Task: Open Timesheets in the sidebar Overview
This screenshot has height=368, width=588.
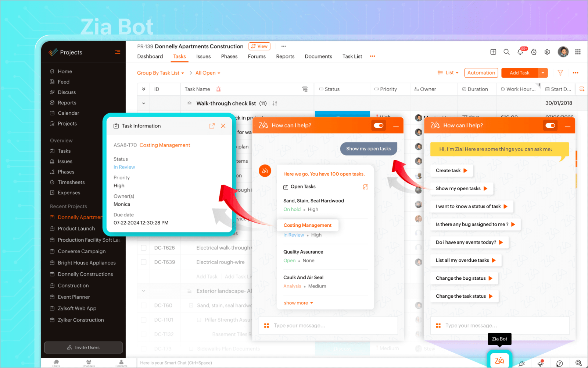Action: click(x=71, y=182)
